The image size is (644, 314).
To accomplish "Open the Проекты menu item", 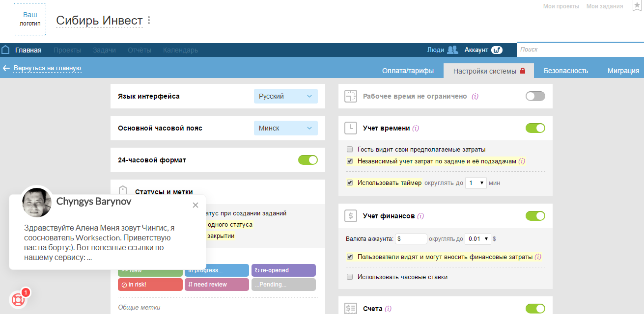I will tap(67, 50).
